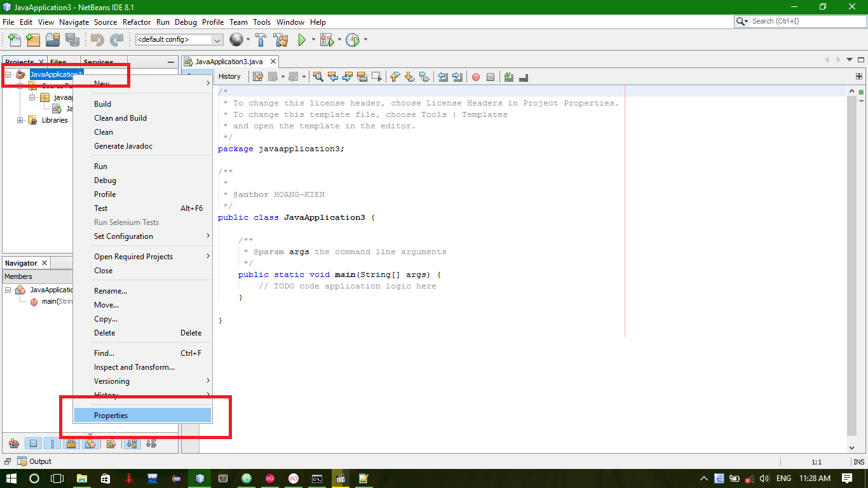Click the Output window icon at bottom
Image resolution: width=868 pixels, height=488 pixels.
[x=22, y=461]
